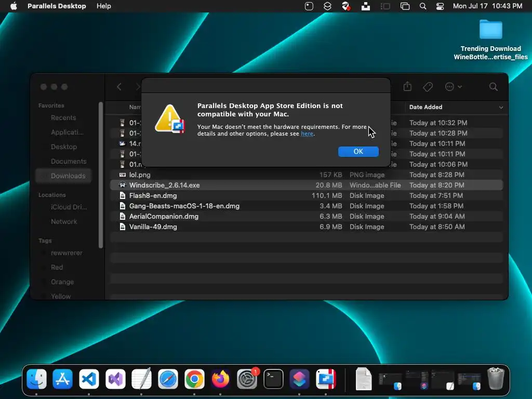Open the Finder action menu with ellipsis
532x399 pixels.
click(x=453, y=87)
